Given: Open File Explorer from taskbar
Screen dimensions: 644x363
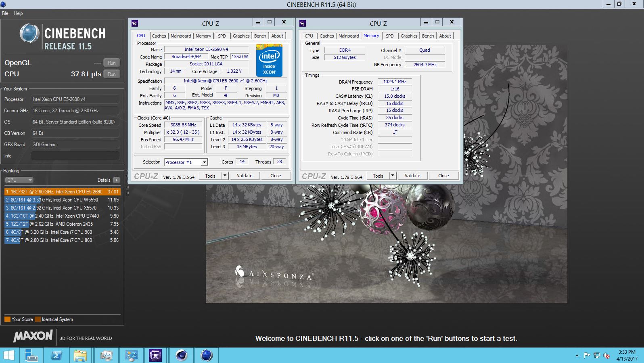Looking at the screenshot, I should (80, 355).
